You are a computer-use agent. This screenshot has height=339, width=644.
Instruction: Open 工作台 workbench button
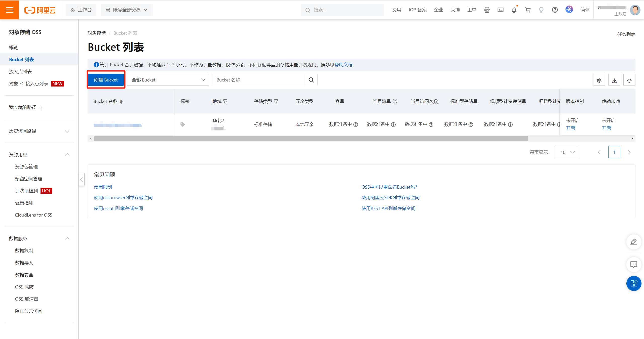pos(81,10)
